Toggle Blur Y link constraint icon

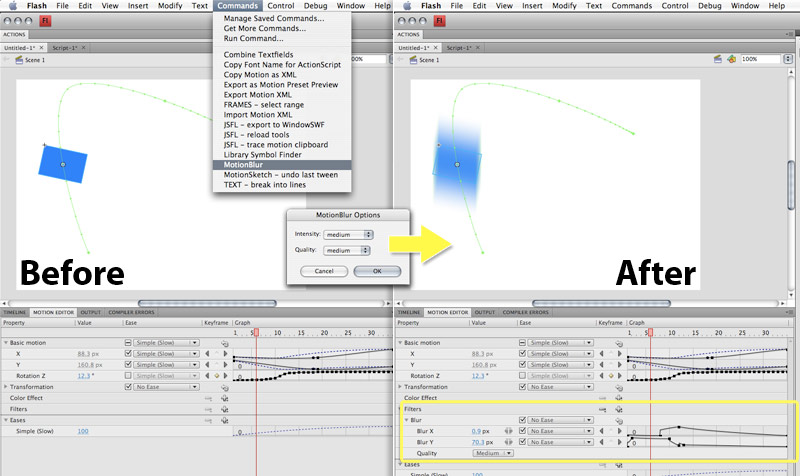[x=509, y=442]
